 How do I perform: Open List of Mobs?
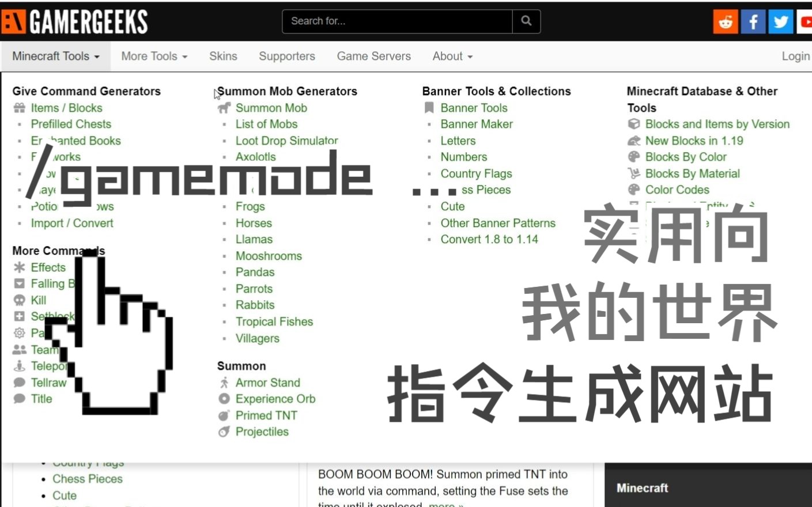coord(266,124)
